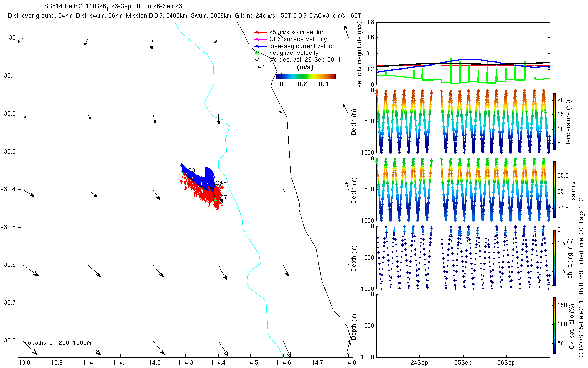
Task: Click the velocity (m/s) colorbar on the map
Action: 305,76
